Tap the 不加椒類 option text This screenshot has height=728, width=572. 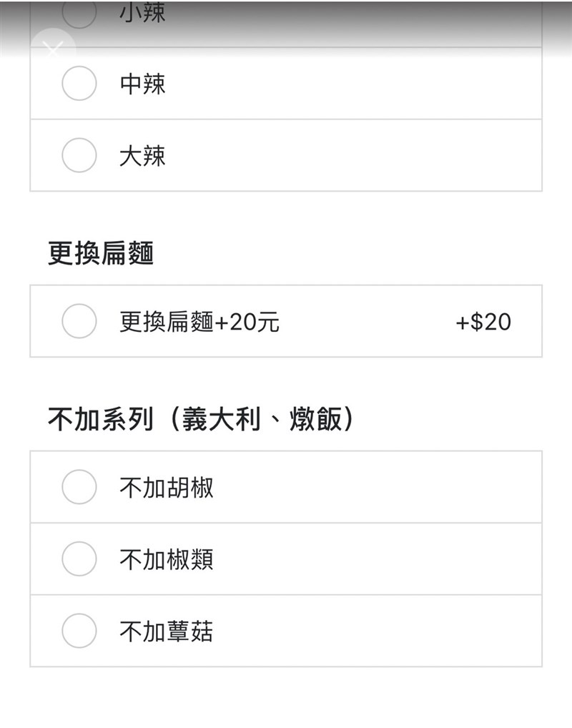pyautogui.click(x=166, y=559)
